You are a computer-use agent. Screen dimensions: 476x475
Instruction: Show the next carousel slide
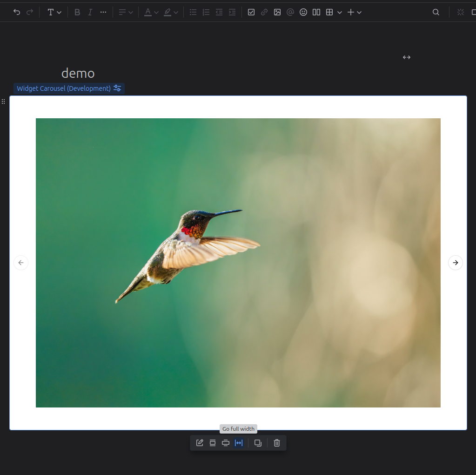point(456,263)
